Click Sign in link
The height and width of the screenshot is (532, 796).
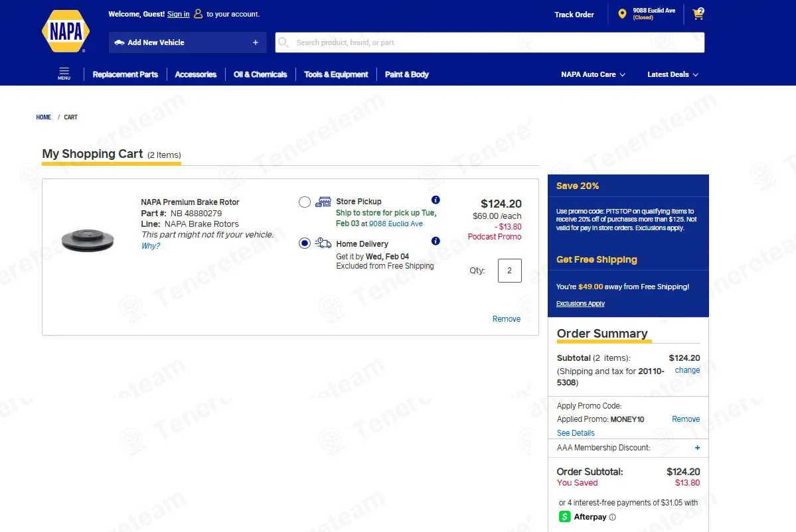(178, 14)
